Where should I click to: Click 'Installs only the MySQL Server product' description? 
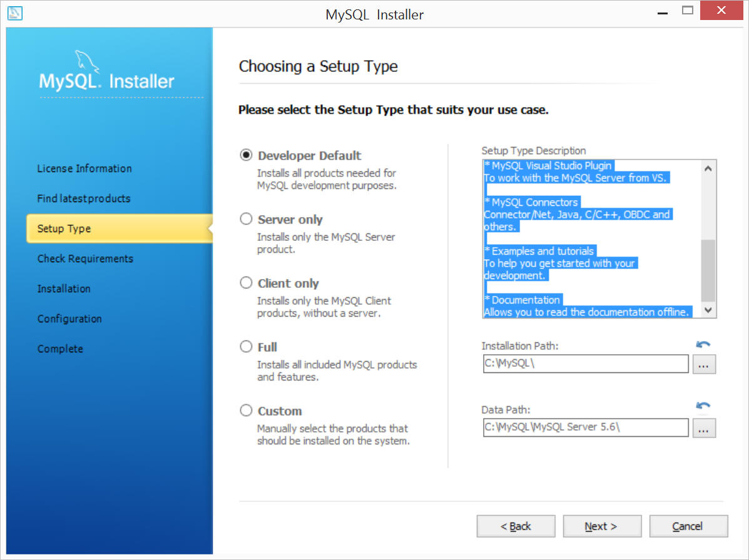[x=326, y=243]
